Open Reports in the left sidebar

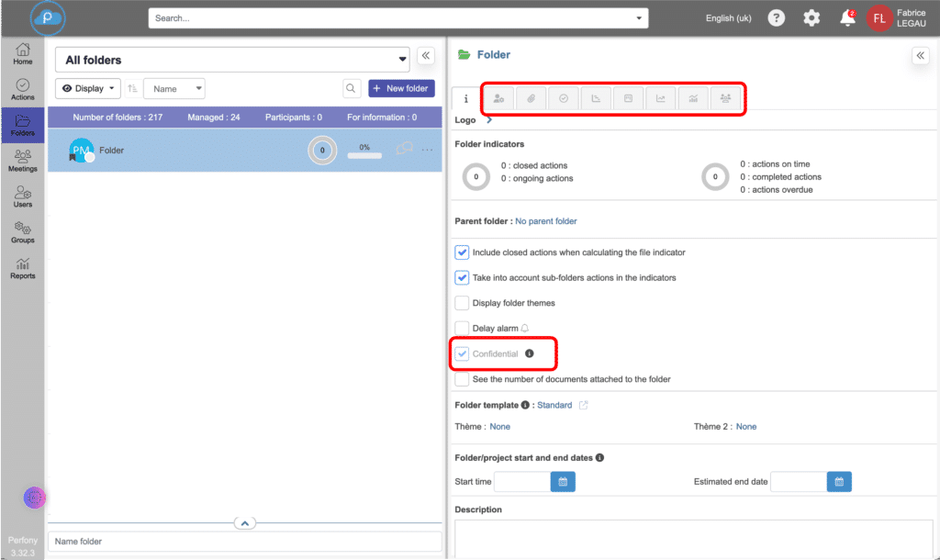(x=23, y=268)
